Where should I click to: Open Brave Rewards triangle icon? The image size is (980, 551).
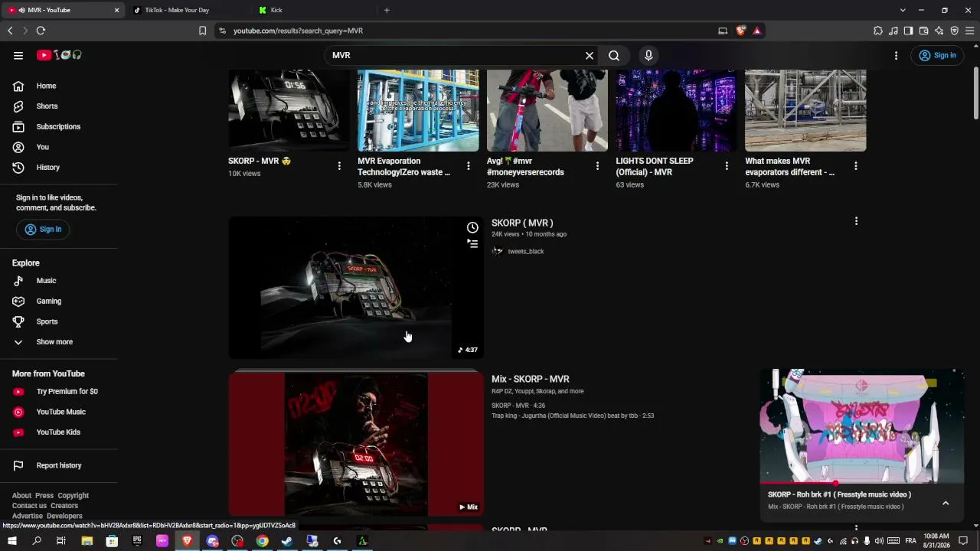(756, 31)
